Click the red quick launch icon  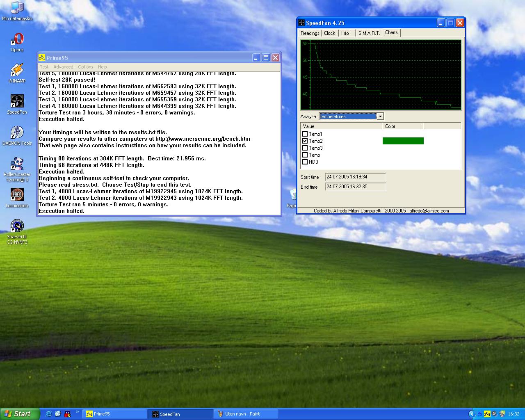click(x=67, y=414)
